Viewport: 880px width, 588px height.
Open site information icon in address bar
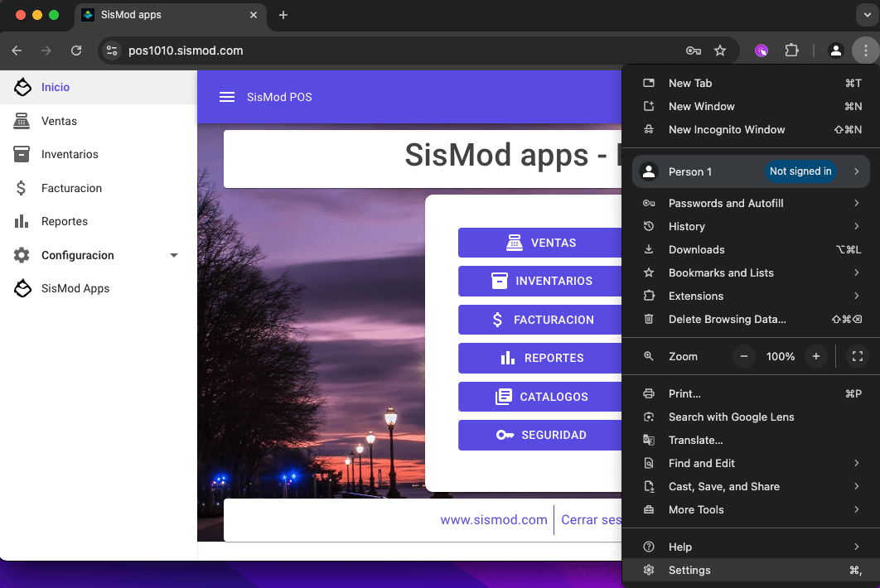pyautogui.click(x=112, y=51)
